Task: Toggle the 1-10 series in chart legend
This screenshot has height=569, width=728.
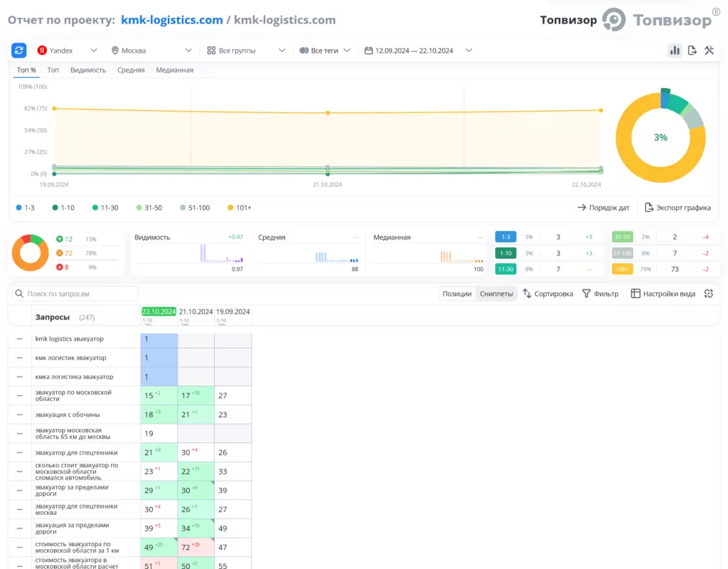Action: [x=63, y=208]
